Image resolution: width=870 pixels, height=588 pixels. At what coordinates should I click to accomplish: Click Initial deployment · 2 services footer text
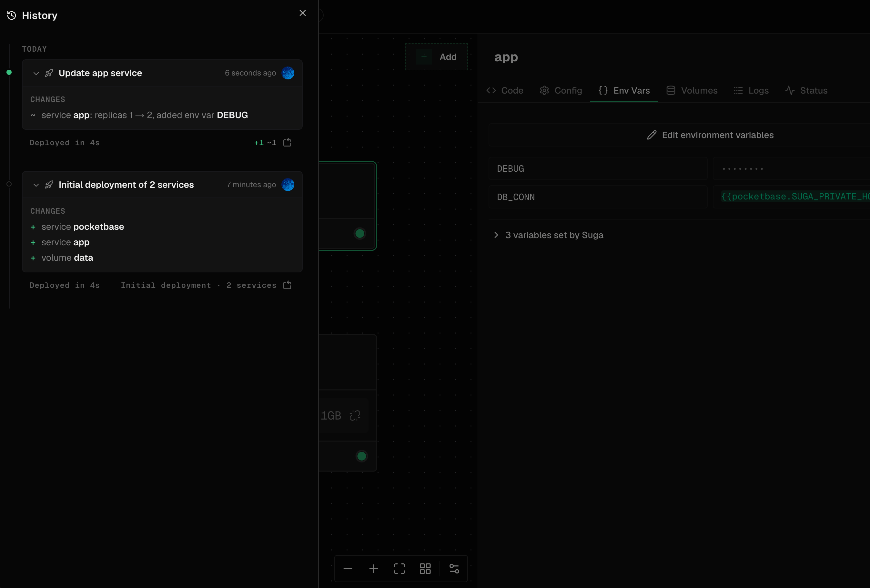[198, 286]
